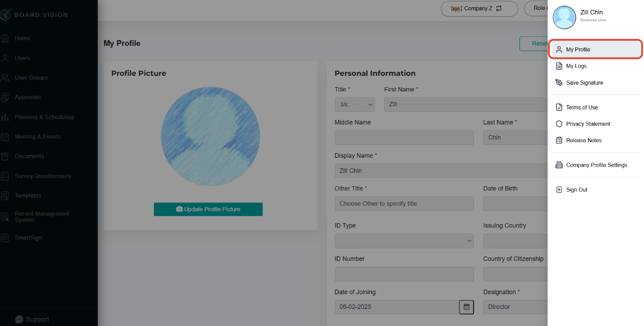Viewport: 644px width, 326px height.
Task: Click the Sign Out icon in user menu
Action: 559,190
